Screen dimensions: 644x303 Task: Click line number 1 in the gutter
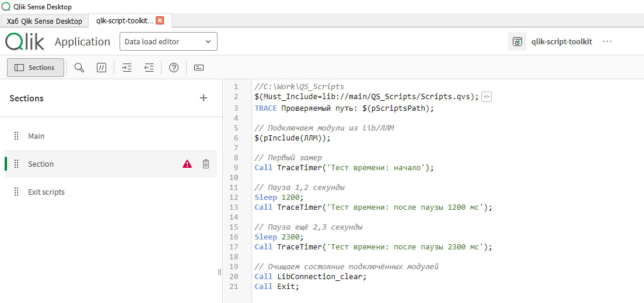tap(236, 87)
